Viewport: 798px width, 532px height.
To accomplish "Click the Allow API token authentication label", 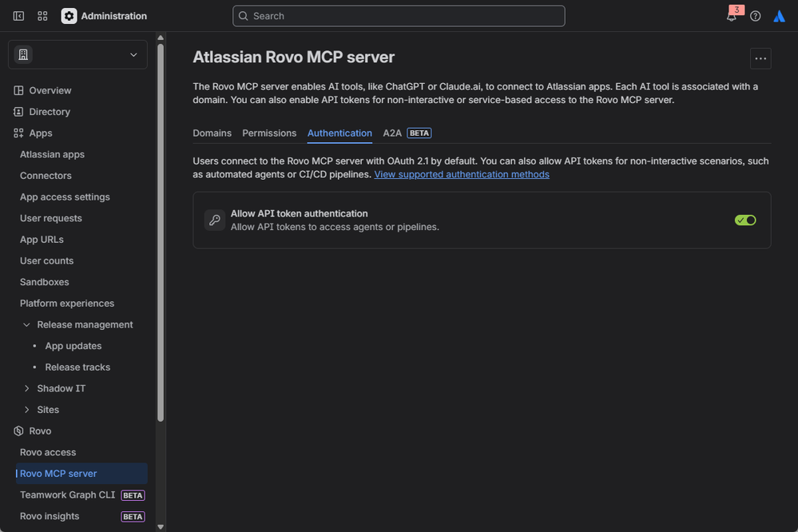I will (300, 213).
